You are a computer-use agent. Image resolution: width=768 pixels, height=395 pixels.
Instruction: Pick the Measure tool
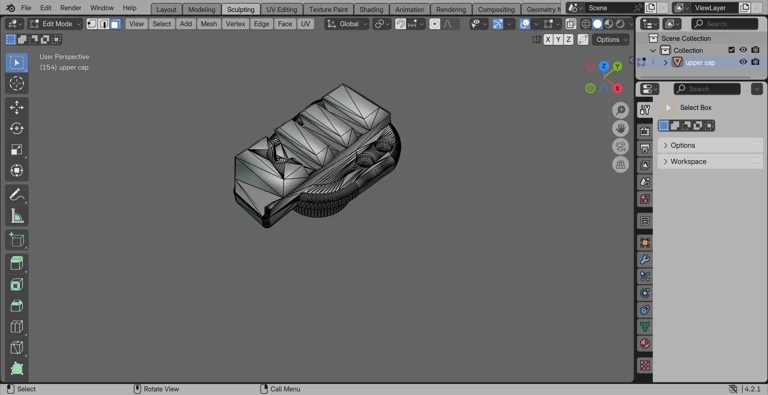[x=17, y=216]
